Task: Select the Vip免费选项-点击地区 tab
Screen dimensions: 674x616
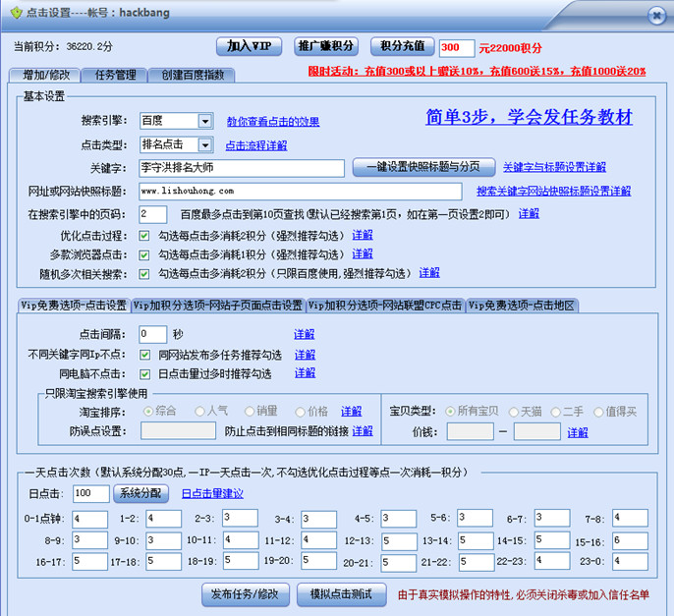Action: click(x=522, y=306)
